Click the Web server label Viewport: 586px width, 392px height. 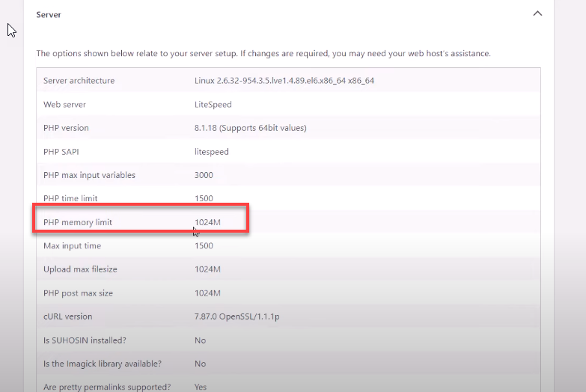[x=64, y=105]
